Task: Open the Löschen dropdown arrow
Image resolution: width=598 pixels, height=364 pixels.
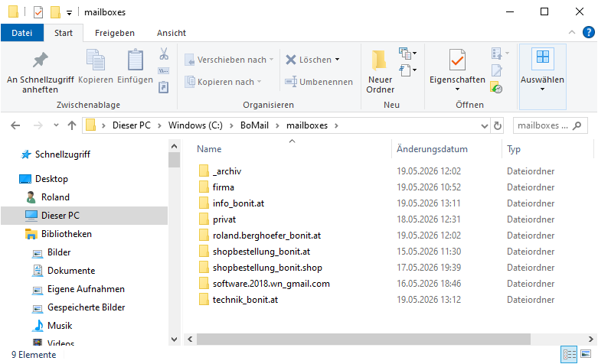Action: coord(338,60)
